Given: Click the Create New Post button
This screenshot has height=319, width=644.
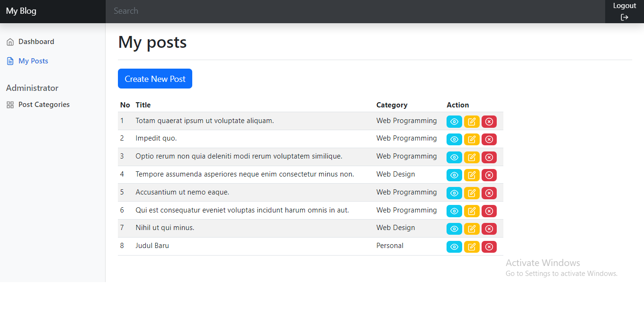Looking at the screenshot, I should pyautogui.click(x=155, y=79).
